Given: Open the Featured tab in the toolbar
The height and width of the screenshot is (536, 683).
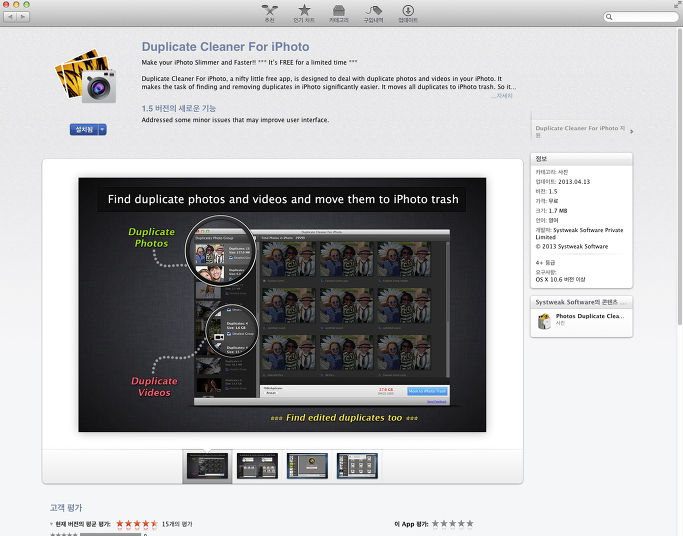Looking at the screenshot, I should 270,13.
